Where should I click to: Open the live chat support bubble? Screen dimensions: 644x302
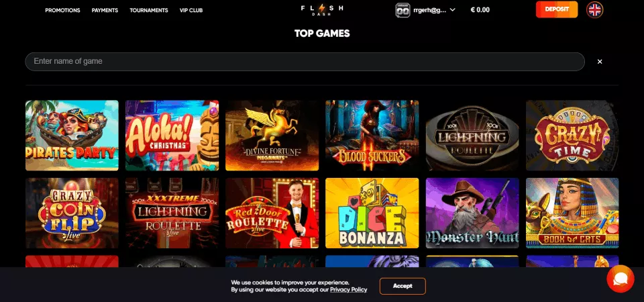(620, 279)
